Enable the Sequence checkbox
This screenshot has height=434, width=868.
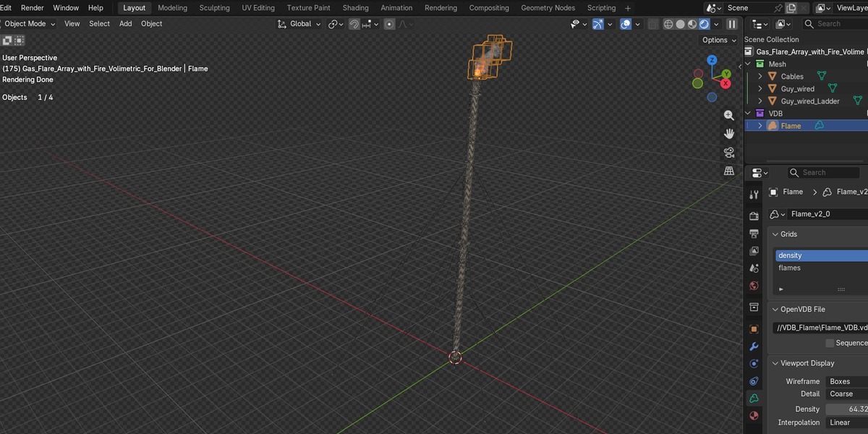click(x=830, y=343)
